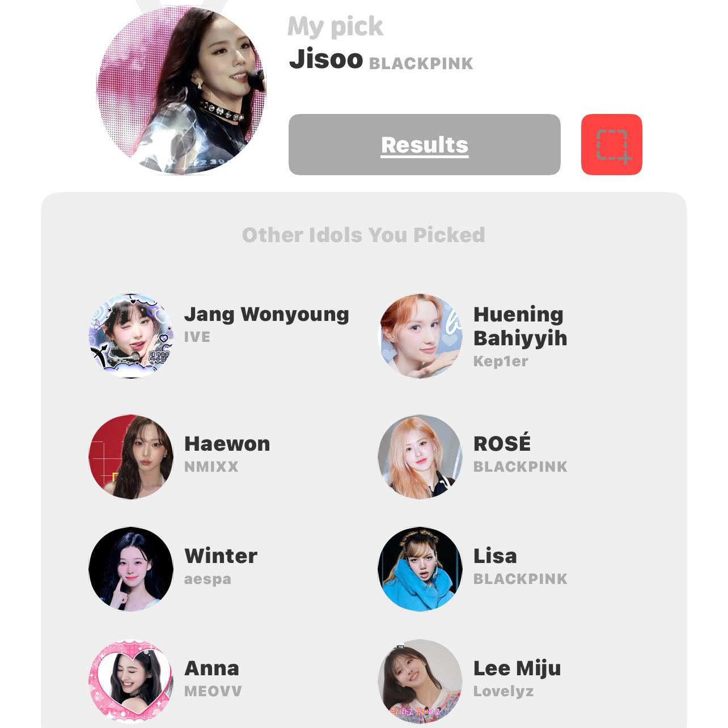
Task: Click the Lee Miju name label
Action: 517,668
